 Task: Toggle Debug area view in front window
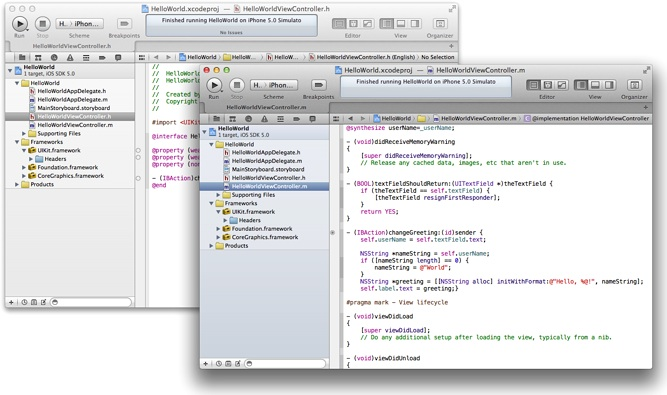(595, 85)
